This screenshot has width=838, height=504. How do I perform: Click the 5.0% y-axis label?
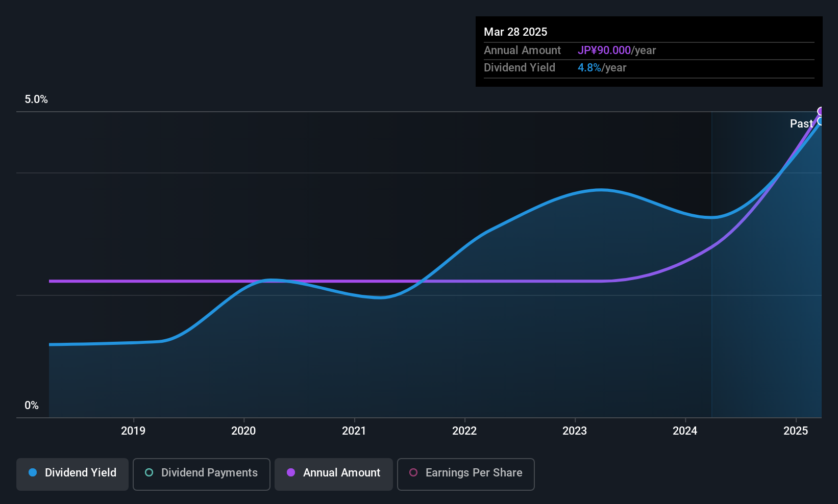36,99
